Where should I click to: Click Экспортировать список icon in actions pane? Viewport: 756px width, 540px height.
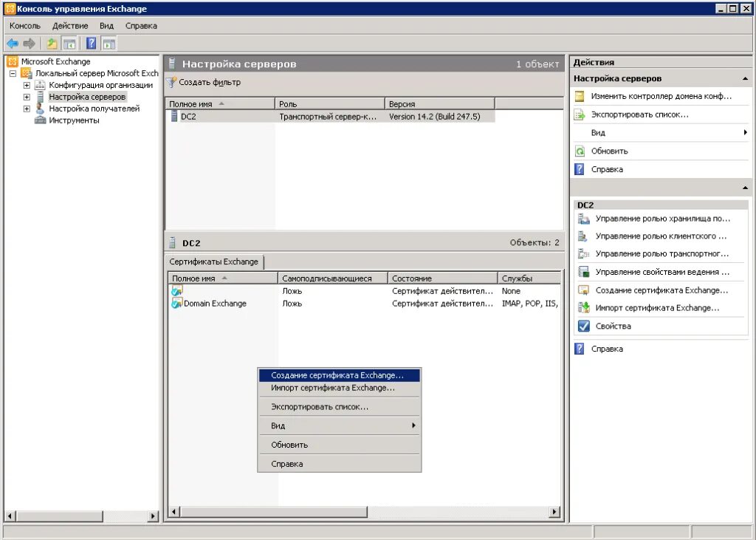tap(580, 115)
